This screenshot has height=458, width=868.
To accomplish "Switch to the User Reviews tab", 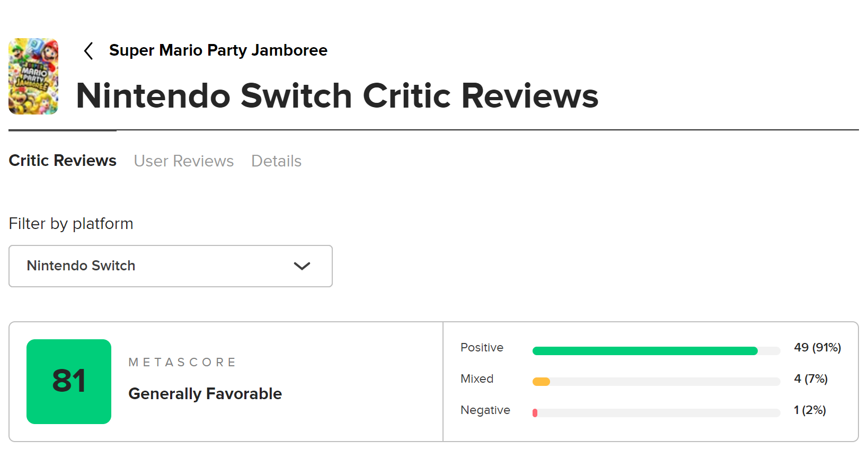I will point(183,161).
